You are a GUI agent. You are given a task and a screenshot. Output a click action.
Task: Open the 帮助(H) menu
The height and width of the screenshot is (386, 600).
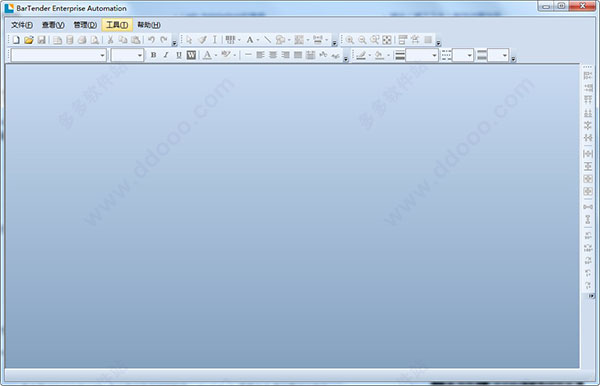tap(149, 25)
